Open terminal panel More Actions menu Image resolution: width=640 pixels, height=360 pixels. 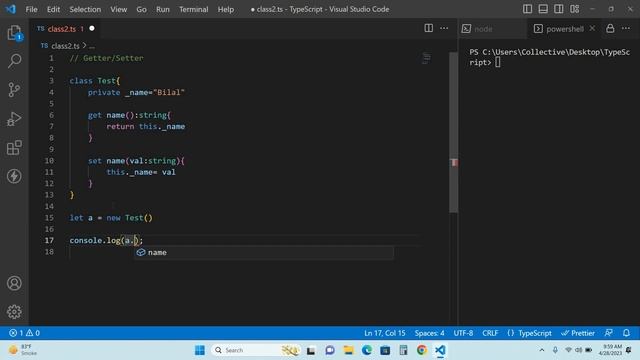[626, 28]
